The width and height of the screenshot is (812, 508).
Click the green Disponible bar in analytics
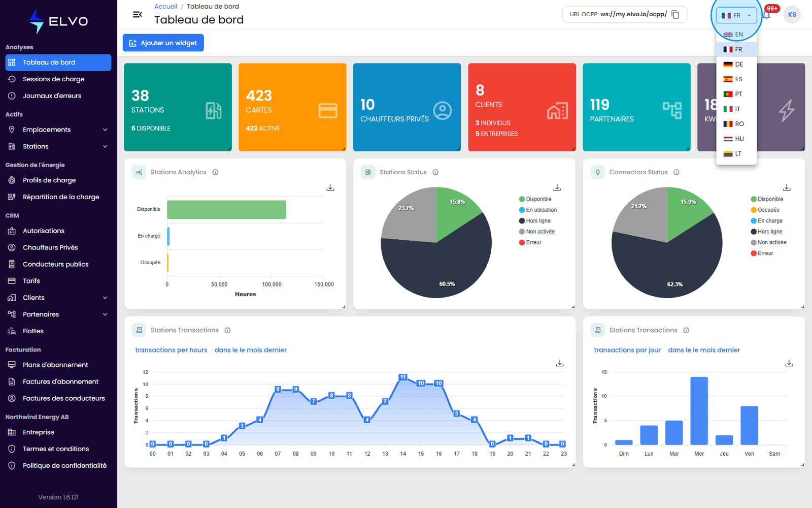tap(226, 210)
